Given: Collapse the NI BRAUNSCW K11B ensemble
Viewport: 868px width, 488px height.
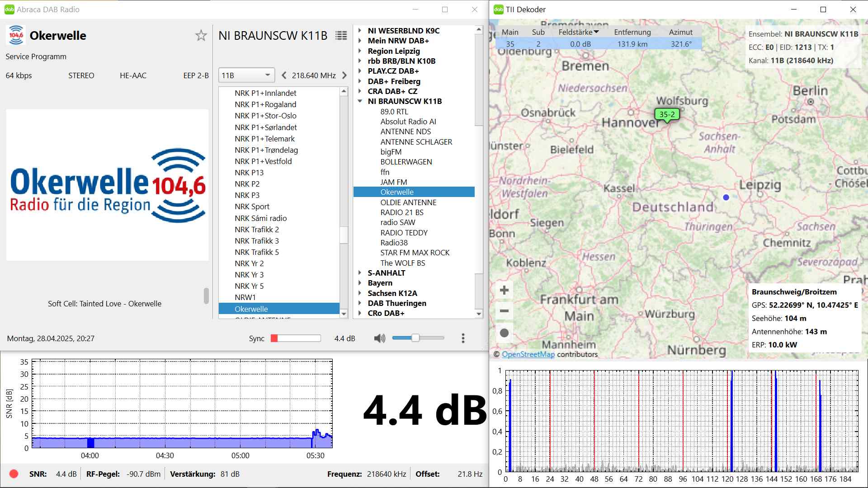Looking at the screenshot, I should (x=360, y=101).
